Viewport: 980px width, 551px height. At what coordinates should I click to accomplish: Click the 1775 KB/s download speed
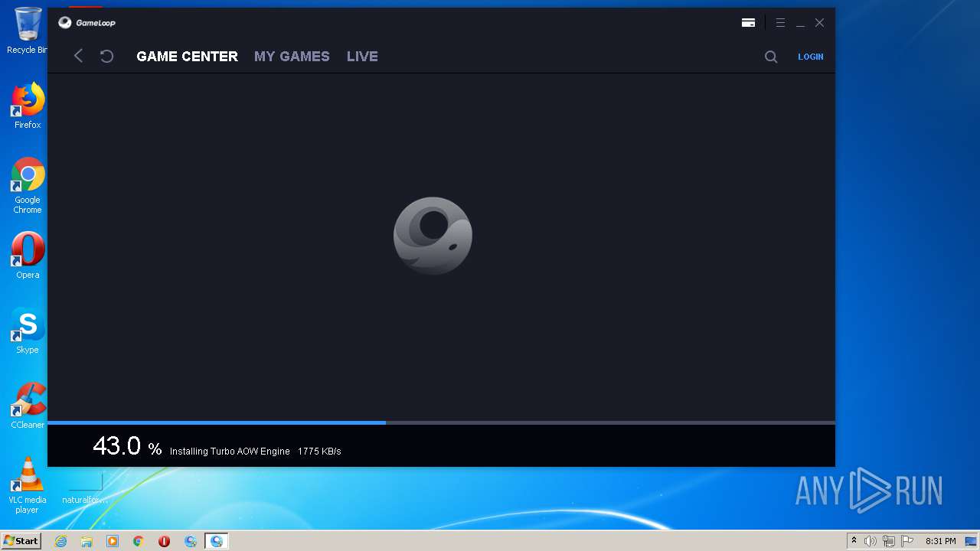pyautogui.click(x=319, y=452)
